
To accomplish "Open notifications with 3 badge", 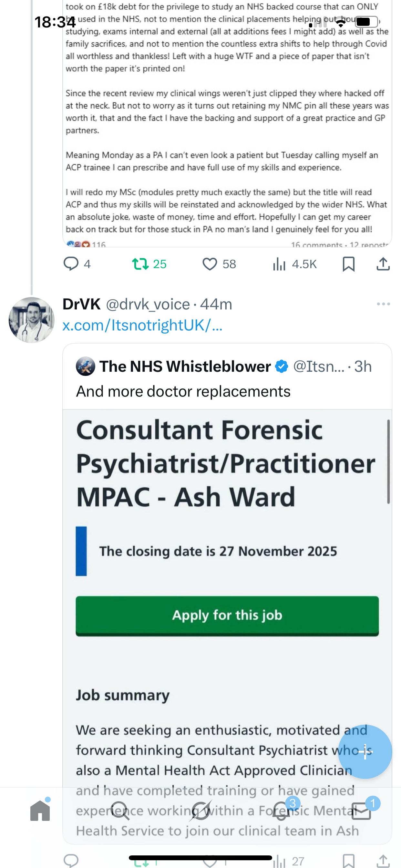I will [x=281, y=811].
